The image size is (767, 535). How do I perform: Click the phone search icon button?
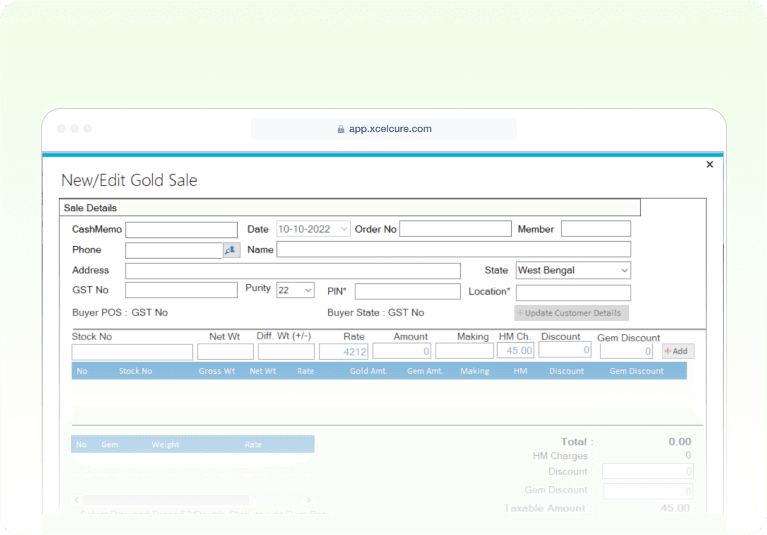pyautogui.click(x=231, y=250)
